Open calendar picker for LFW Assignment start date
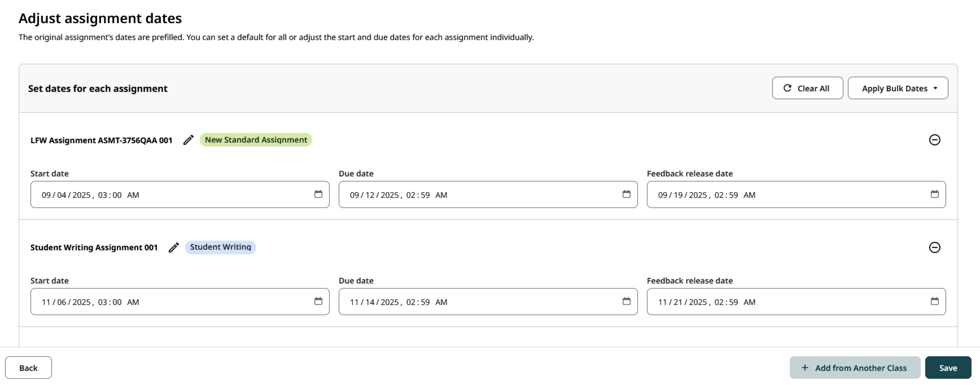The width and height of the screenshot is (980, 385). (318, 194)
